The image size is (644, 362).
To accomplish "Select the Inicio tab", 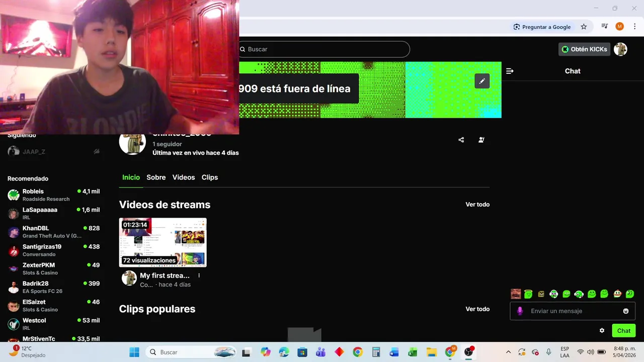I will click(131, 177).
